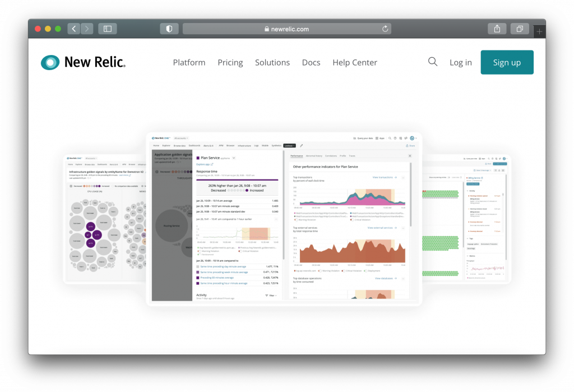Click the pencil edit icon beside Lookout
The height and width of the screenshot is (392, 574).
point(302,146)
